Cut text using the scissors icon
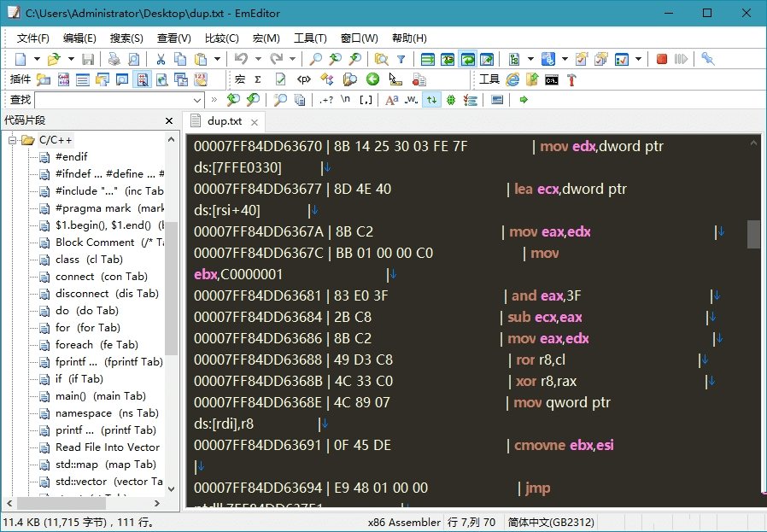Screen dimensions: 767x532 (160, 60)
